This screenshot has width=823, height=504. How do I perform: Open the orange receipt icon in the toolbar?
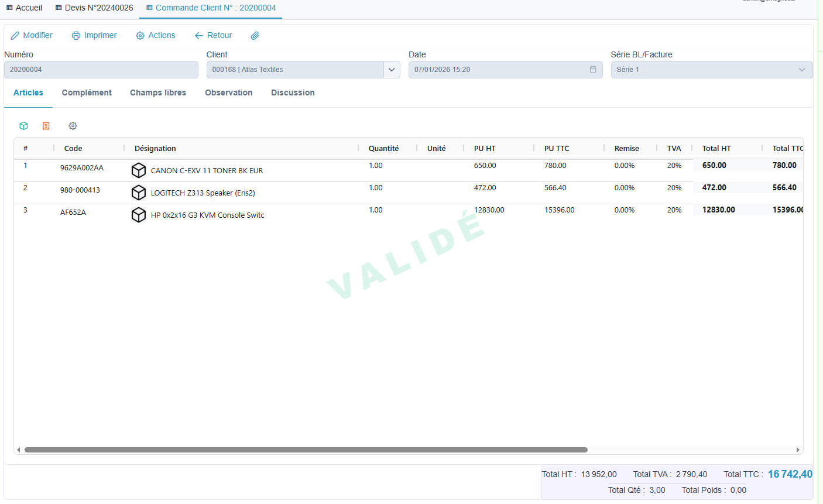(x=46, y=125)
